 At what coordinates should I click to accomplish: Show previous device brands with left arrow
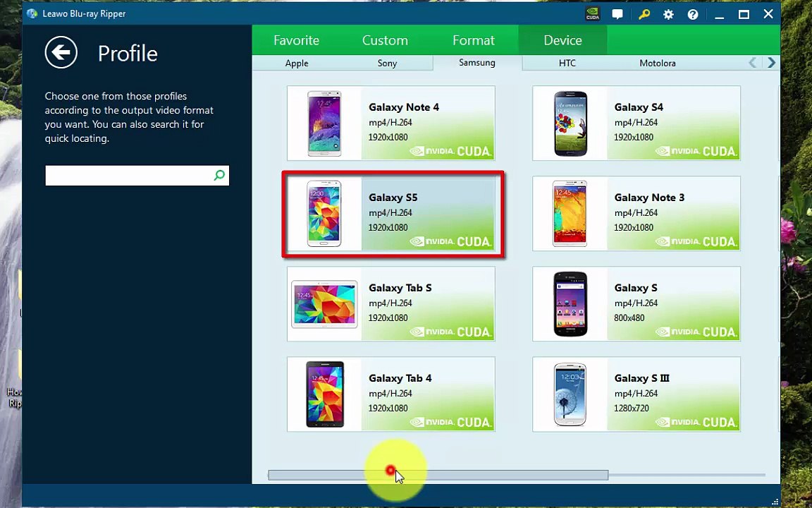(753, 63)
